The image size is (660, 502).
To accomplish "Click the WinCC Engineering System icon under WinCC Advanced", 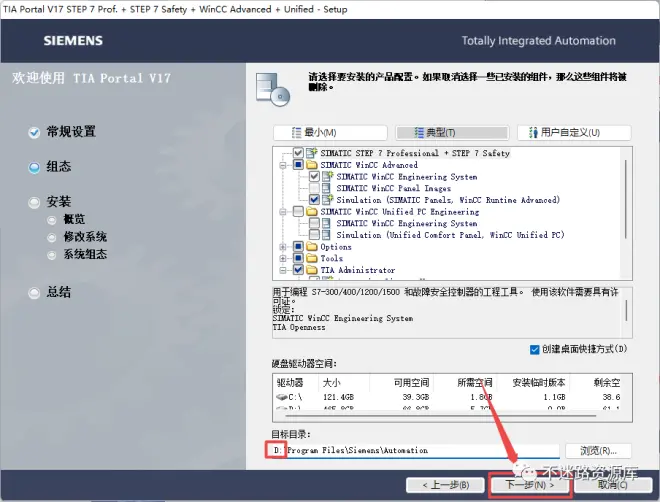I will click(x=327, y=176).
